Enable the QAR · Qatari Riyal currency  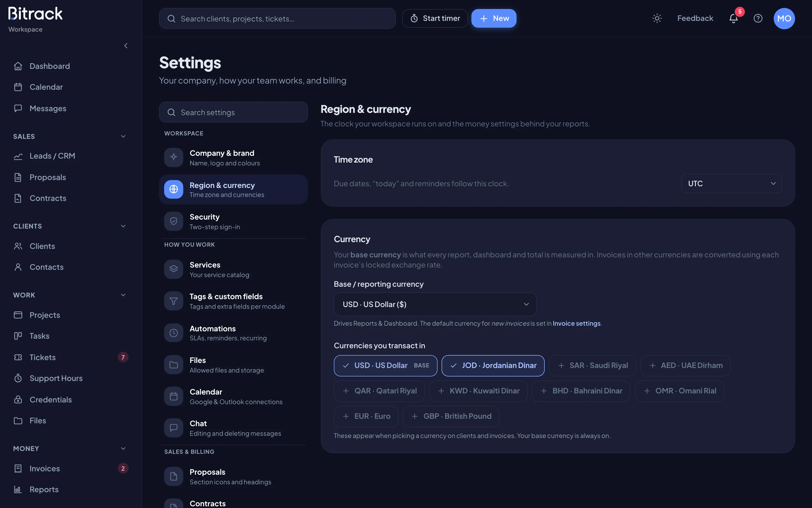pyautogui.click(x=379, y=391)
